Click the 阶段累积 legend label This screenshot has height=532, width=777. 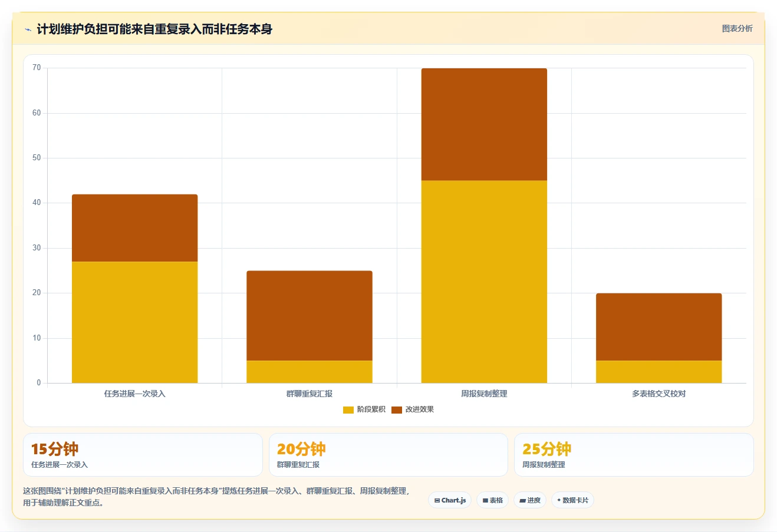371,409
